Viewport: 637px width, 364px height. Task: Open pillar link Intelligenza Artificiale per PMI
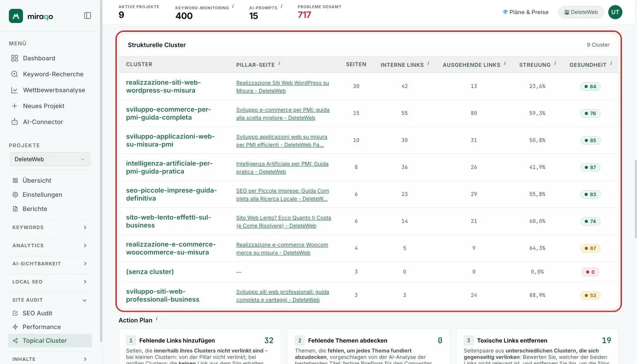(282, 168)
